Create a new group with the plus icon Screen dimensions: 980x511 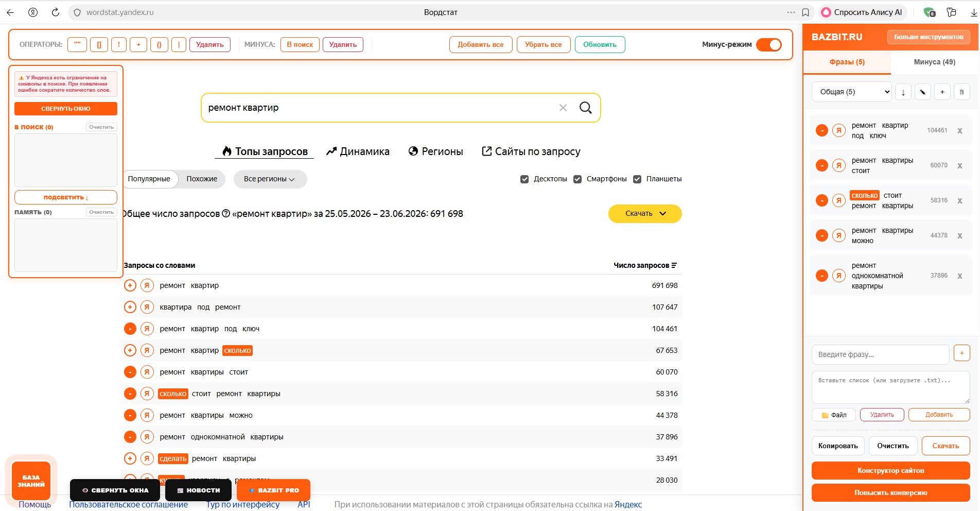[x=942, y=92]
